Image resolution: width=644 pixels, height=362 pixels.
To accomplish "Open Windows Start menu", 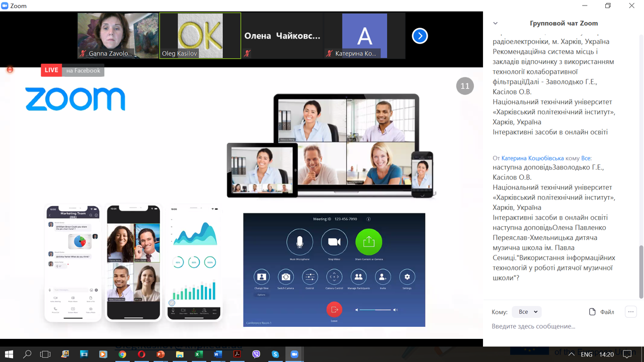I will tap(9, 354).
